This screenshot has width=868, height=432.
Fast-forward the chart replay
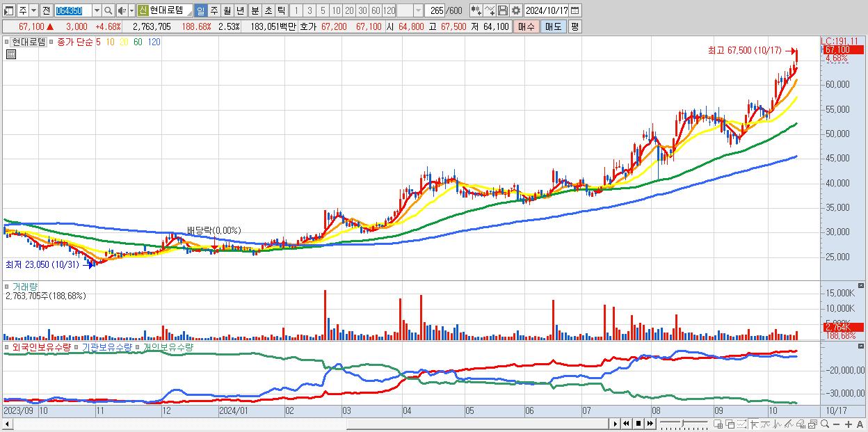[650, 424]
